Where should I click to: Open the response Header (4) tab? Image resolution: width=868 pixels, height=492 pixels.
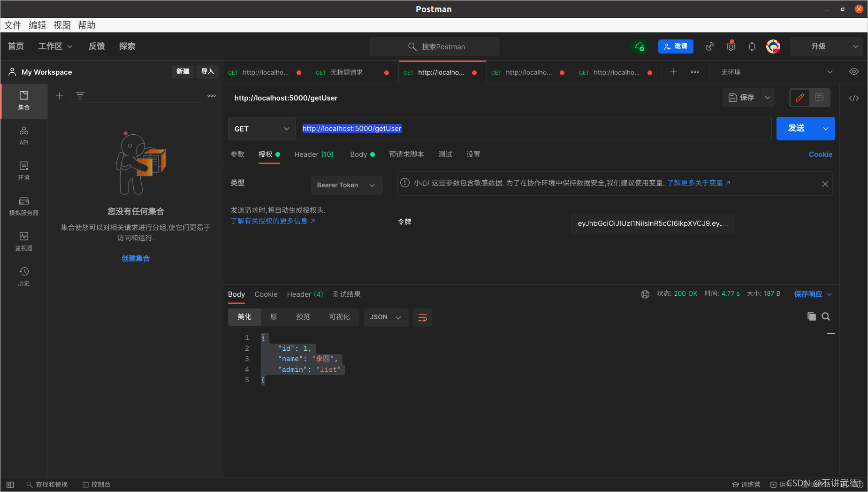click(305, 294)
